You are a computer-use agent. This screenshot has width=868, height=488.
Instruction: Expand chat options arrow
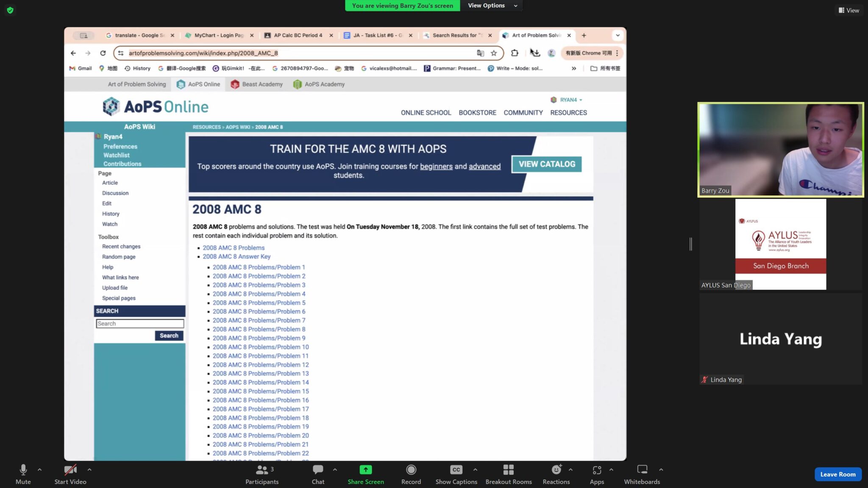pyautogui.click(x=335, y=469)
